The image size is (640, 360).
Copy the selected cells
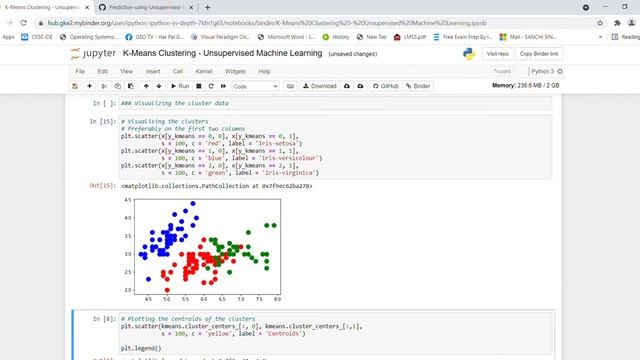pyautogui.click(x=118, y=86)
